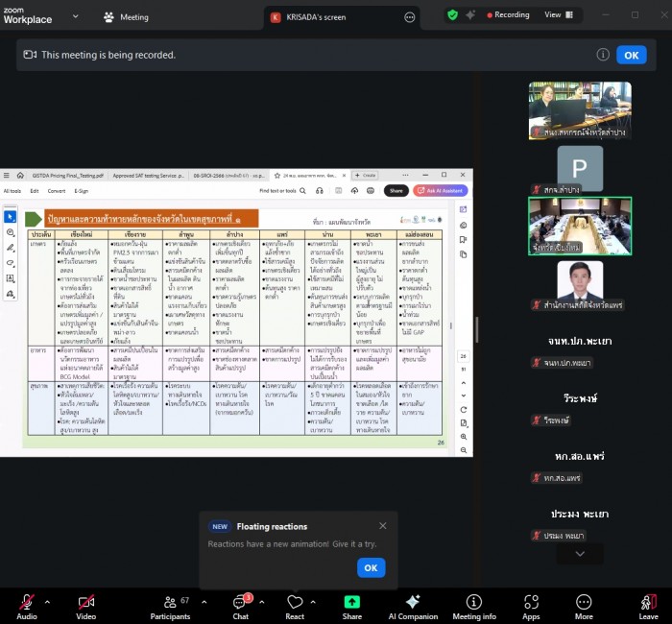Open AI Companion

pyautogui.click(x=413, y=606)
